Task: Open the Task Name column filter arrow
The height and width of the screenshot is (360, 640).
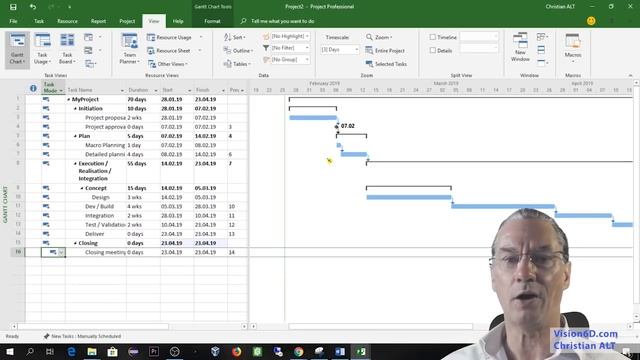Action: 122,91
